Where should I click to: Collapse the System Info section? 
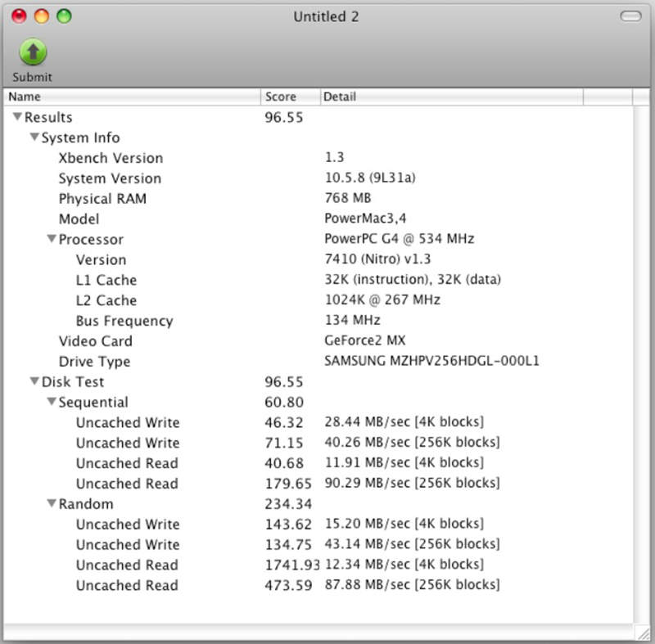pyautogui.click(x=34, y=137)
